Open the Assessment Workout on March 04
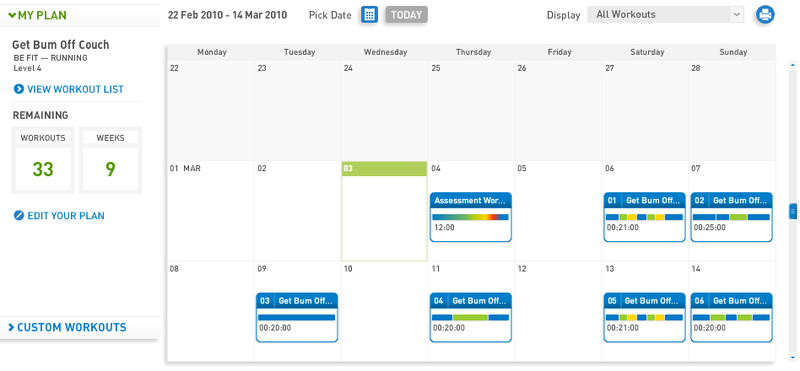This screenshot has height=371, width=800. (471, 217)
